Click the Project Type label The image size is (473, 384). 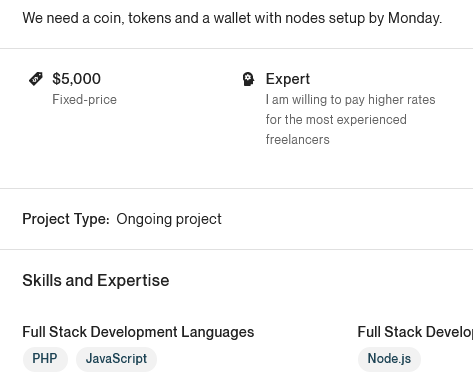pyautogui.click(x=66, y=219)
